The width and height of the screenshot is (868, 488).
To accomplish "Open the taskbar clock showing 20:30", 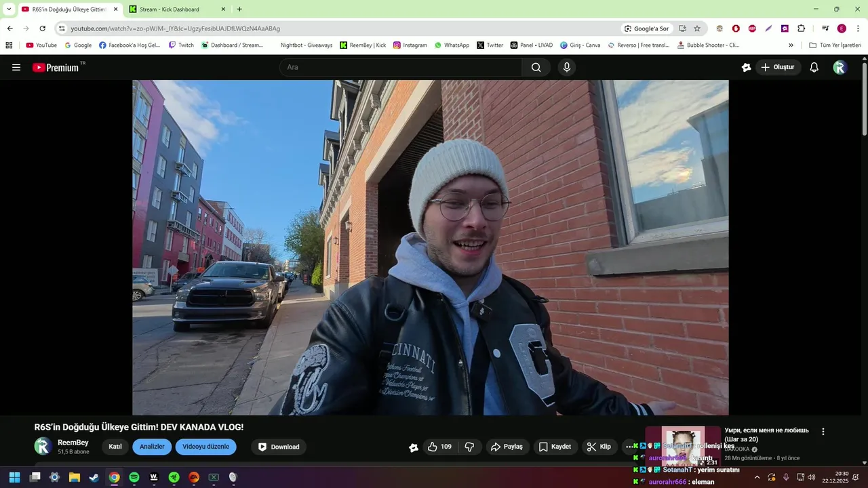I will [x=835, y=477].
